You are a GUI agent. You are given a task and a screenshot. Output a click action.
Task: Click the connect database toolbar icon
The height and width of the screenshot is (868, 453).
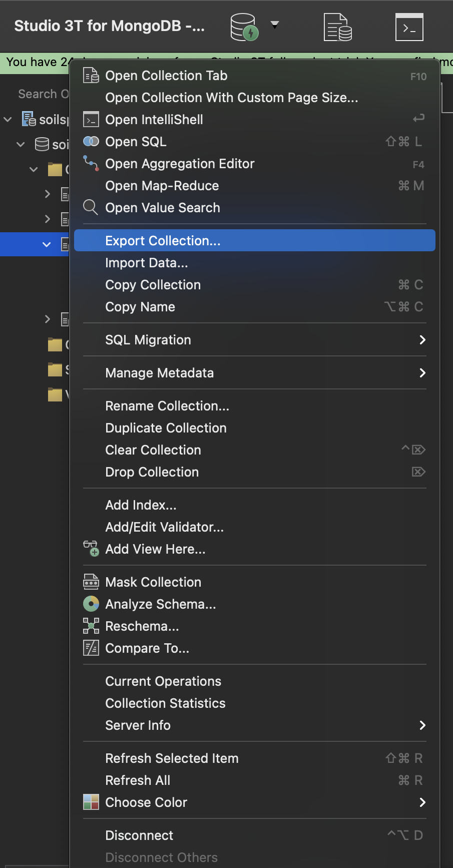(x=244, y=27)
